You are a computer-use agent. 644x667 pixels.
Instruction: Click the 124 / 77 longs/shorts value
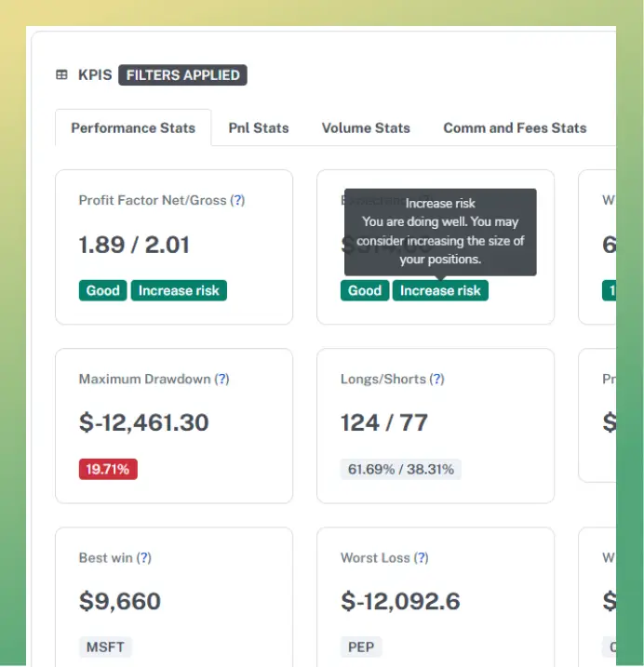coord(384,422)
